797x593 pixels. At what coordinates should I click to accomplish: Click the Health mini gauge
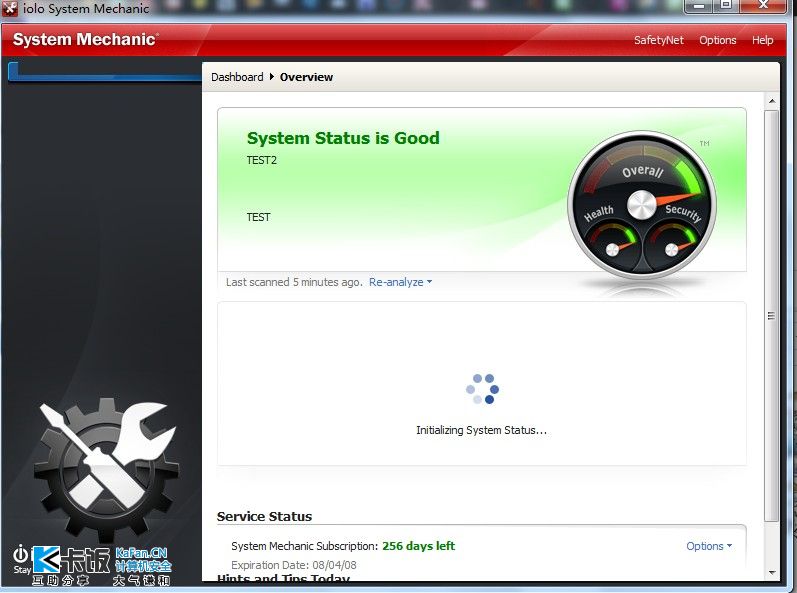coord(612,244)
